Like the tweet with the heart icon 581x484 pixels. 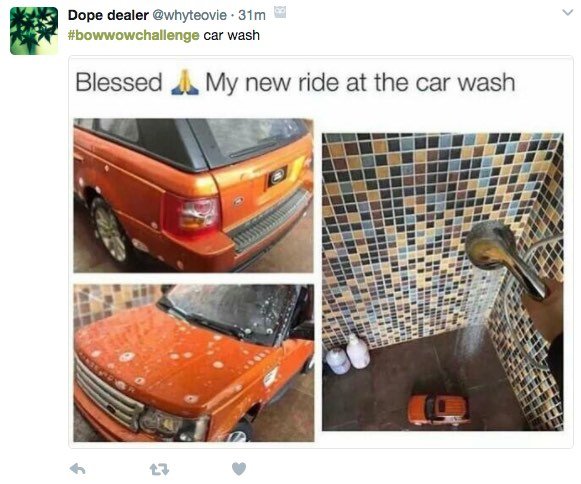click(239, 469)
